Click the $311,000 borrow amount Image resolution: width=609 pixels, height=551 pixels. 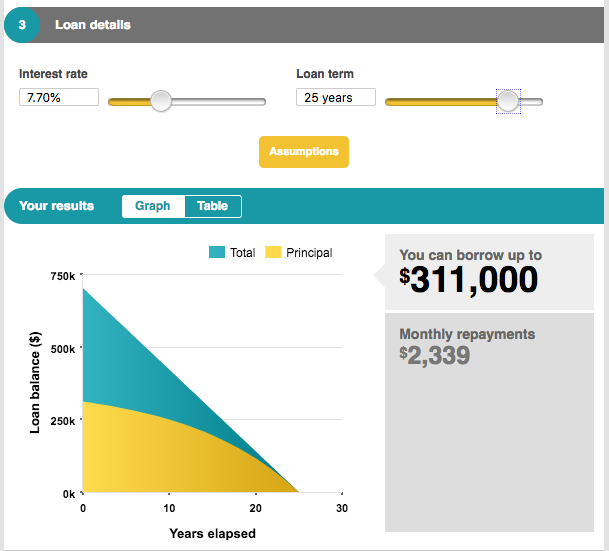click(469, 280)
